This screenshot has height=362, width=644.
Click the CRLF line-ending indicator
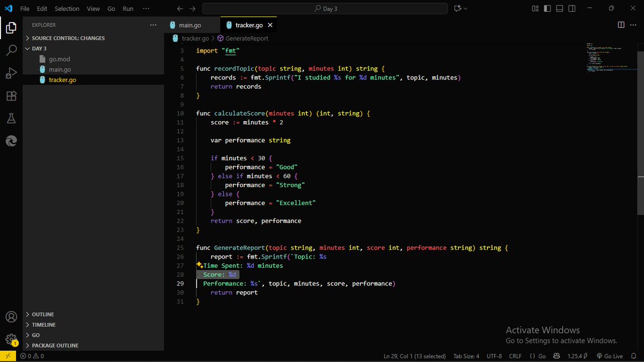click(515, 356)
